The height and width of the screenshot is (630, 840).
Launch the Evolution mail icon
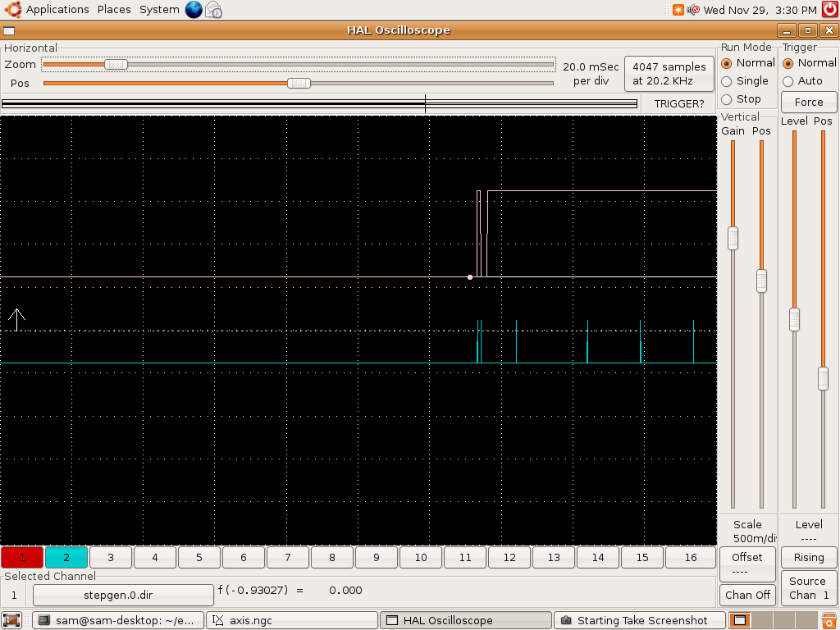214,10
